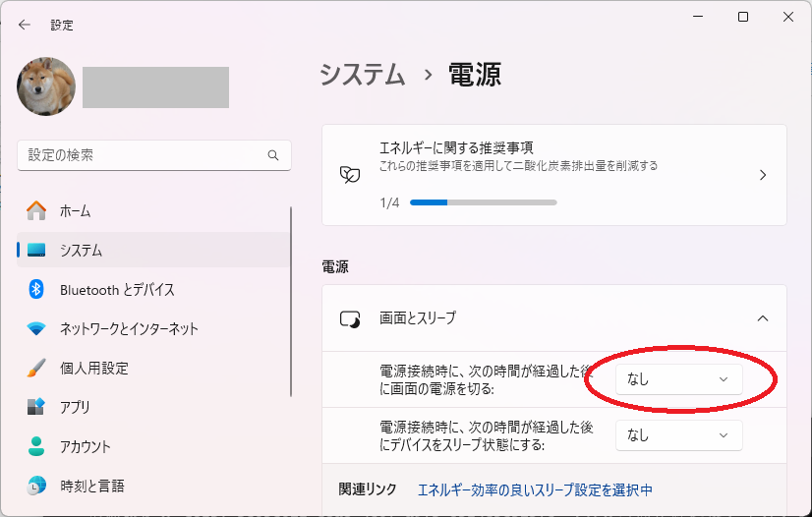Open エネルギー効率の良いスリープ設定を選択中 link
The width and height of the screenshot is (812, 517).
535,489
